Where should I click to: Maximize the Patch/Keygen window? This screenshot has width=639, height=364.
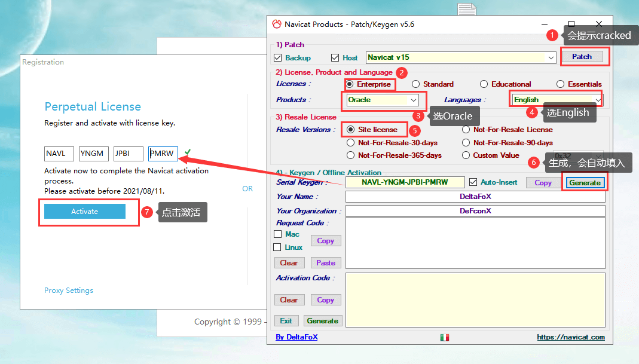(571, 24)
